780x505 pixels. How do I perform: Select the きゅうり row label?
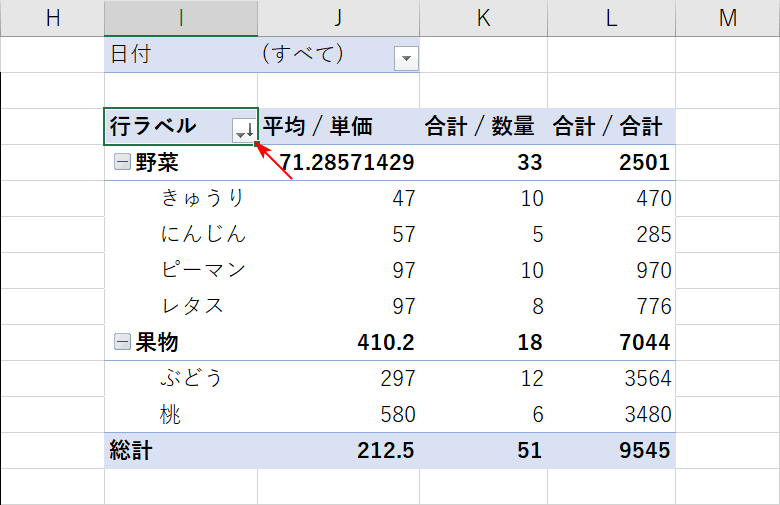pos(203,198)
